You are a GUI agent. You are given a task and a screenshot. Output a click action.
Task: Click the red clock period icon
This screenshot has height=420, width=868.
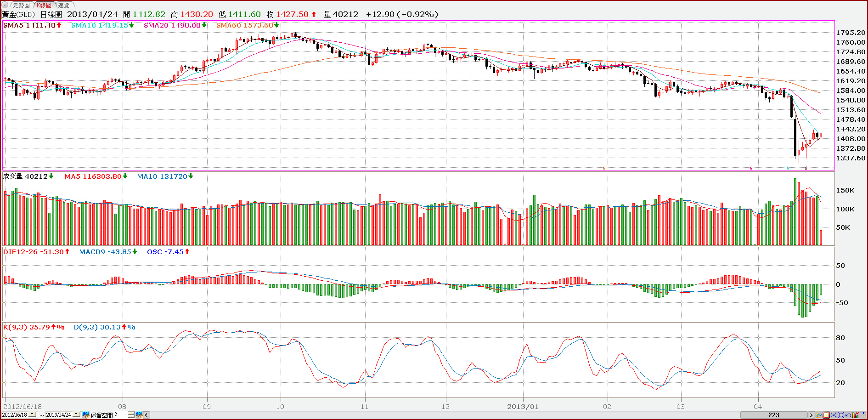(826, 415)
